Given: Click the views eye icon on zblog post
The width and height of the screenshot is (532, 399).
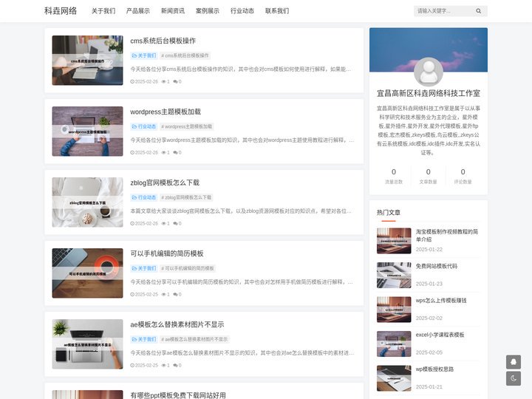Looking at the screenshot, I should pyautogui.click(x=163, y=224).
